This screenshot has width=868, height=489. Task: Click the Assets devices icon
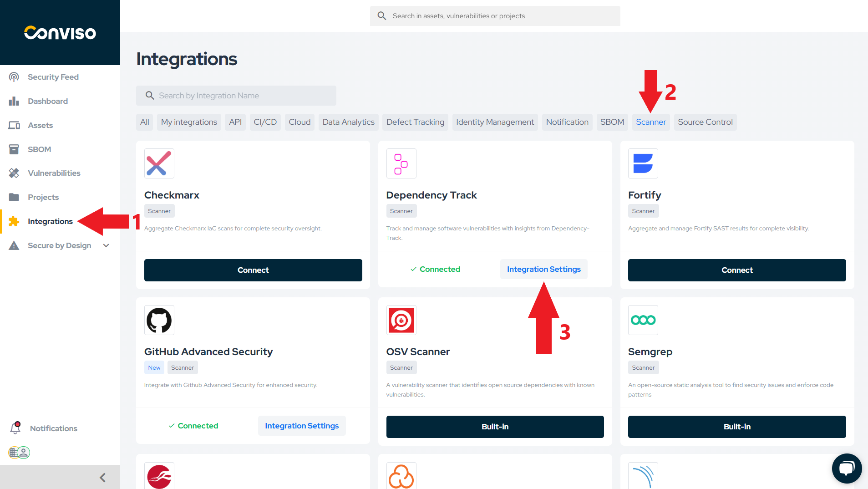pyautogui.click(x=14, y=125)
